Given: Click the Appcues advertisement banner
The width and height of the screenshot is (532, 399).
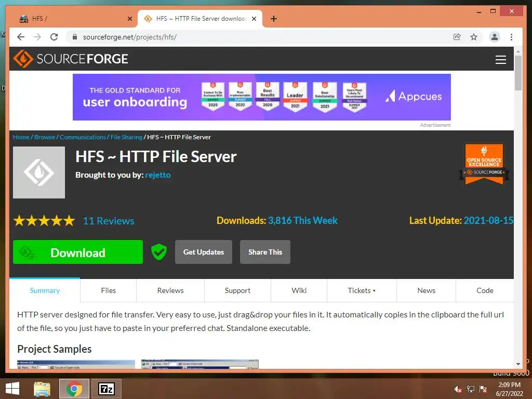Looking at the screenshot, I should (262, 97).
